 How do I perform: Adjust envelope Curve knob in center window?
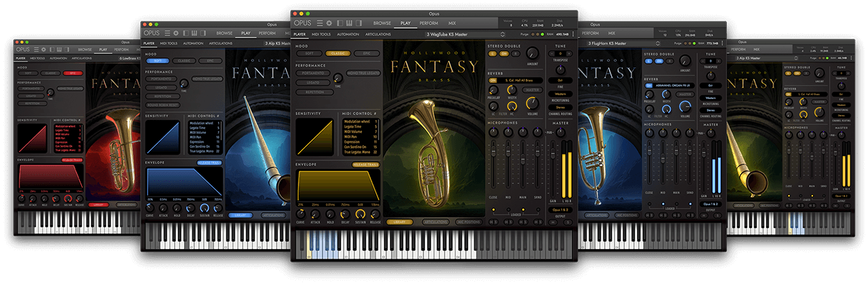coord(301,214)
